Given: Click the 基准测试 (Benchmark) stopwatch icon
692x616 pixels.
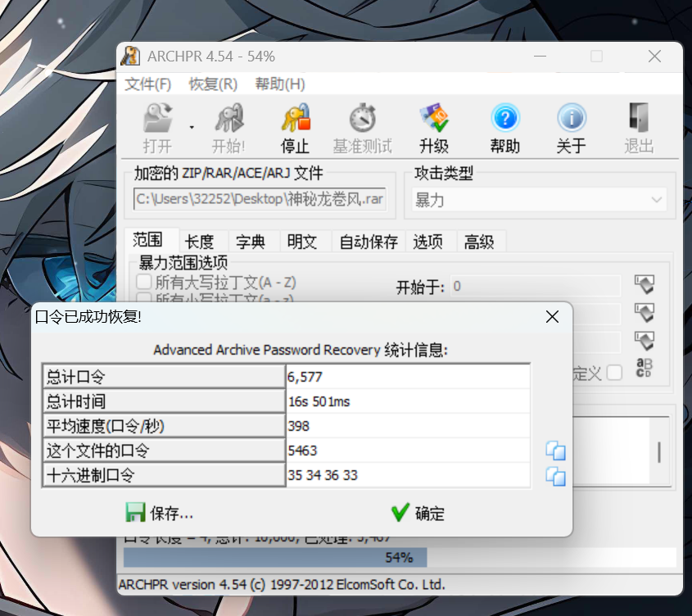Looking at the screenshot, I should (362, 120).
